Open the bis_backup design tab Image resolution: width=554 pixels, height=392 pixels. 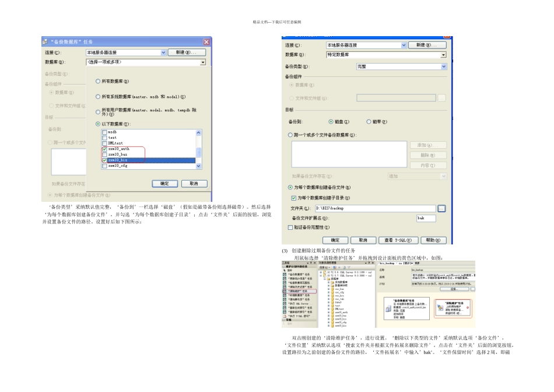click(396, 263)
